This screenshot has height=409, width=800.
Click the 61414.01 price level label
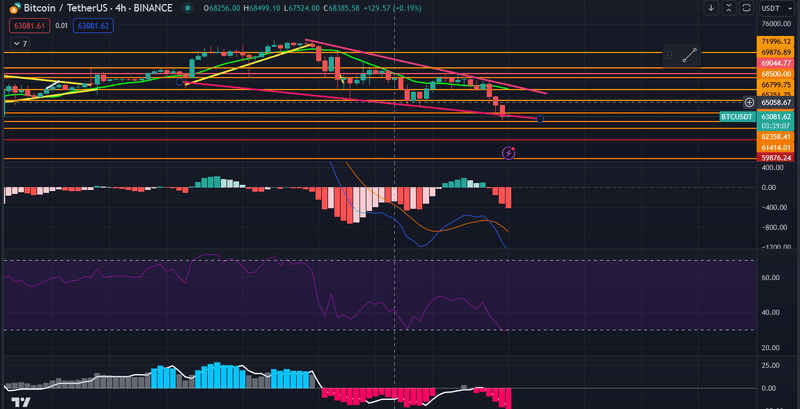[776, 147]
